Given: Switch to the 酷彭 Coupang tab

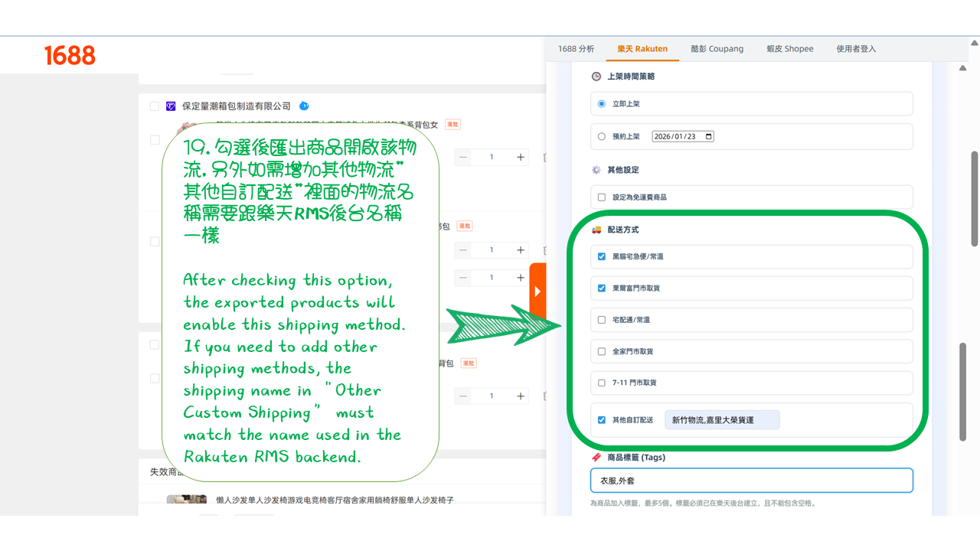Looking at the screenshot, I should (x=717, y=48).
